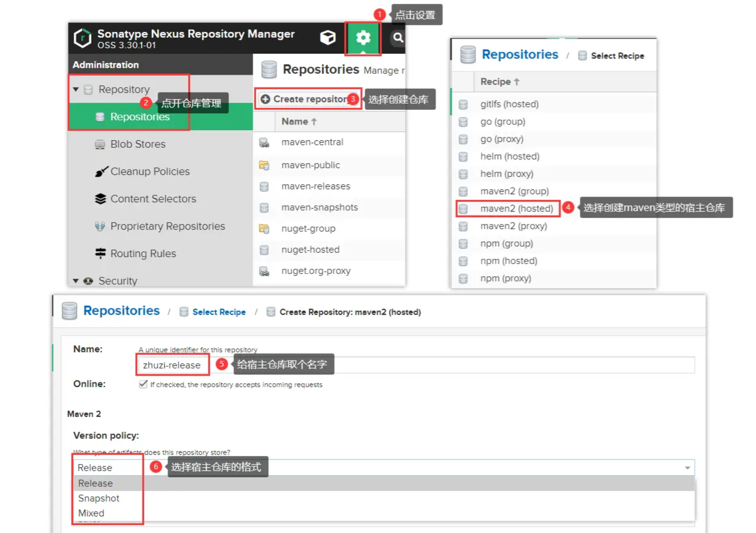This screenshot has height=533, width=756.
Task: Click the maven-central proxy repository icon
Action: (x=264, y=142)
